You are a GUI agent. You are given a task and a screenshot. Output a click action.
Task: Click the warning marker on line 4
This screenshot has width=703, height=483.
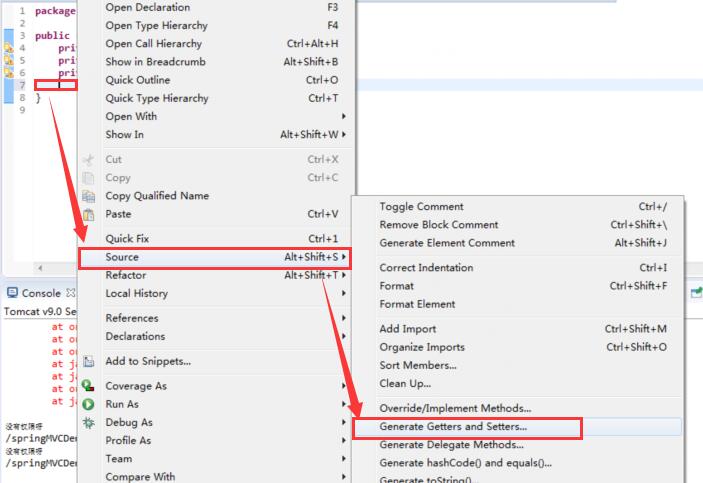pos(9,47)
